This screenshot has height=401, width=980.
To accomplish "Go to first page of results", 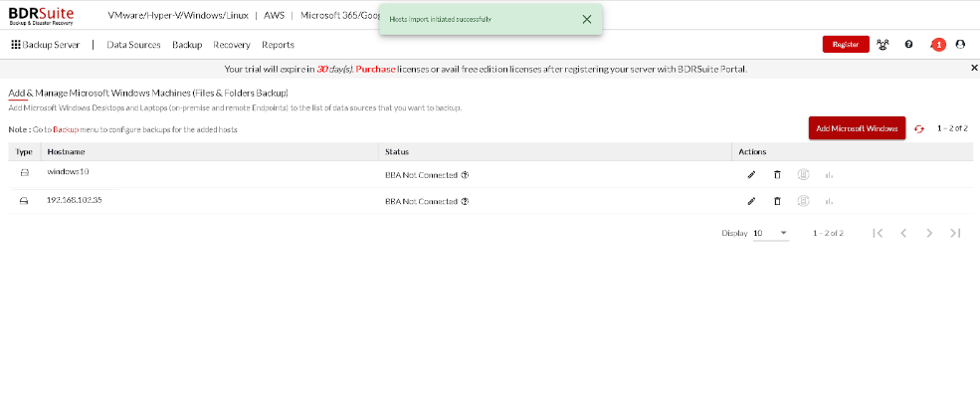I will 878,233.
